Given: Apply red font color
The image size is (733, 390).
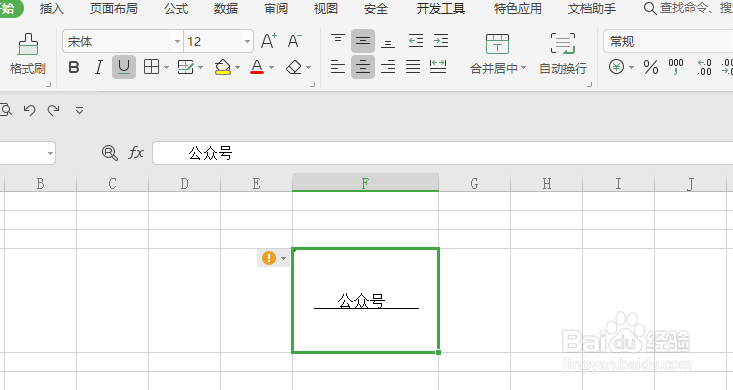Looking at the screenshot, I should click(257, 67).
